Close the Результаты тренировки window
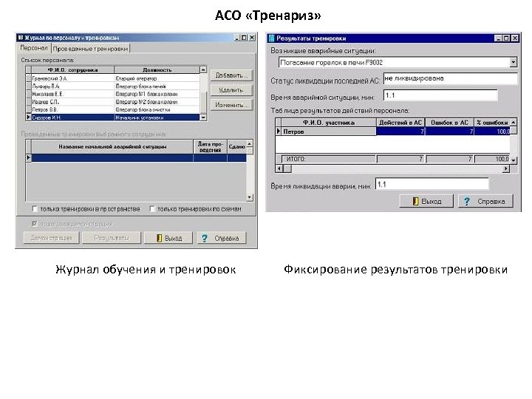 pos(515,38)
